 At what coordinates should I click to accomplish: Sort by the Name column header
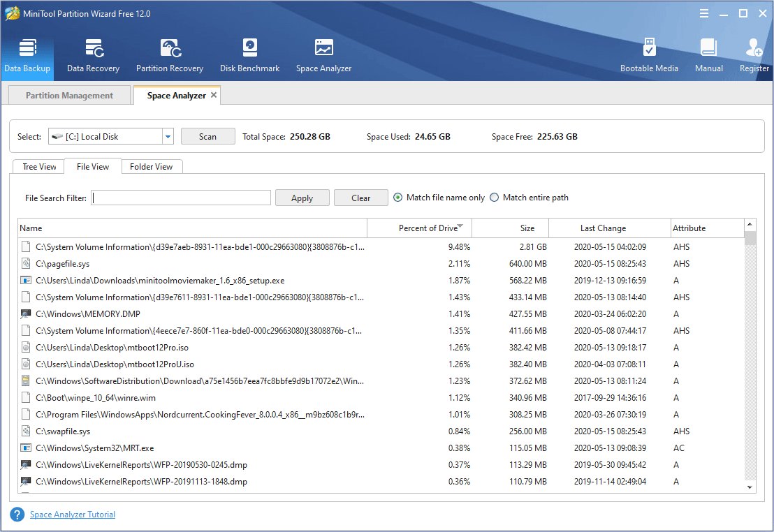(193, 228)
